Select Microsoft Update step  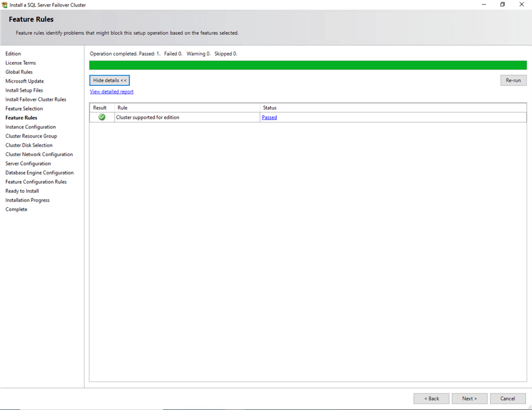[x=25, y=81]
